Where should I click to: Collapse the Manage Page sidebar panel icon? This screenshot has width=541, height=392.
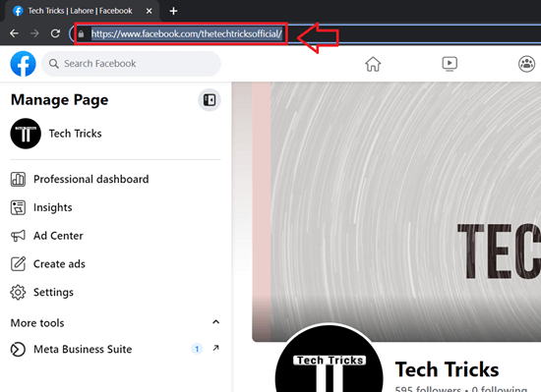click(x=210, y=100)
